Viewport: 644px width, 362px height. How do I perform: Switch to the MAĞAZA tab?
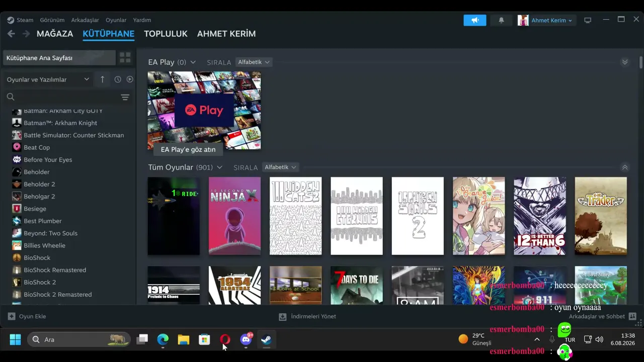tap(55, 34)
